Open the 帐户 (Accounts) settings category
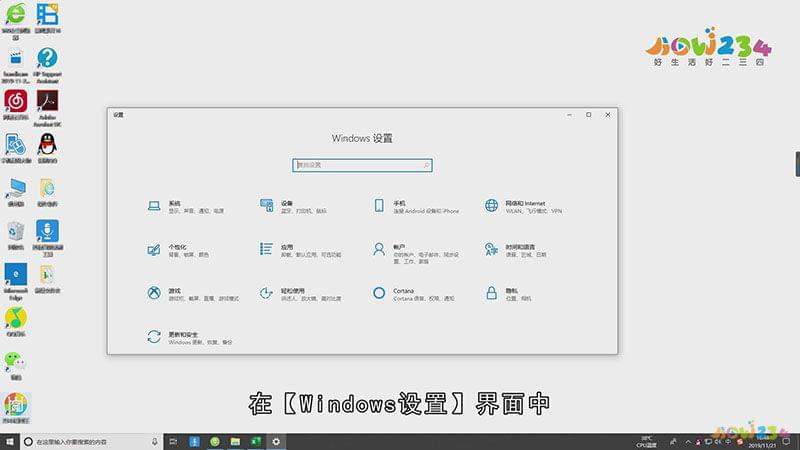Image resolution: width=800 pixels, height=450 pixels. (416, 253)
